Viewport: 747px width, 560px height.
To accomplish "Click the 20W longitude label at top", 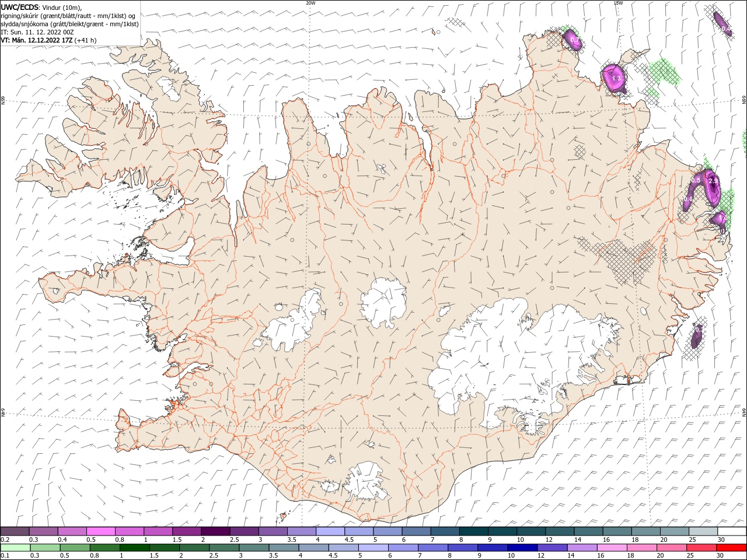I will point(310,3).
